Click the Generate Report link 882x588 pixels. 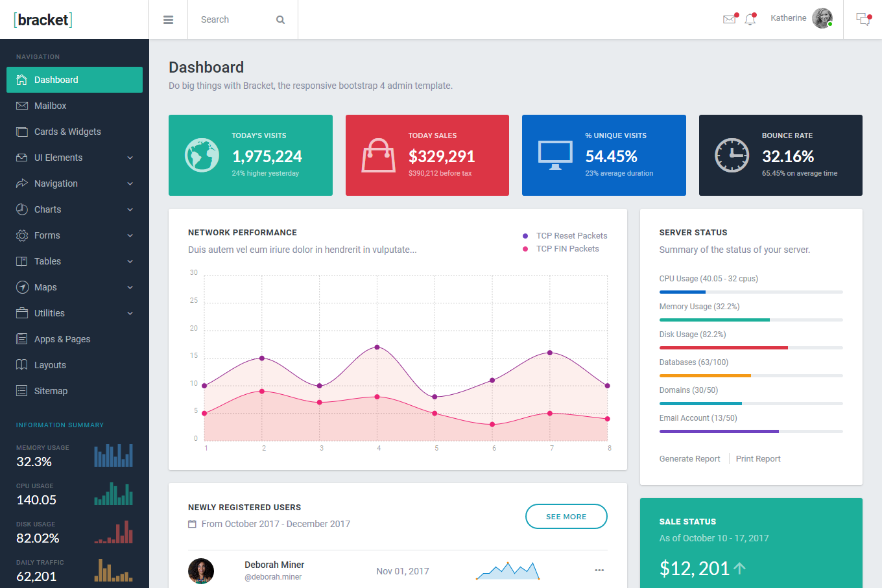coord(689,459)
